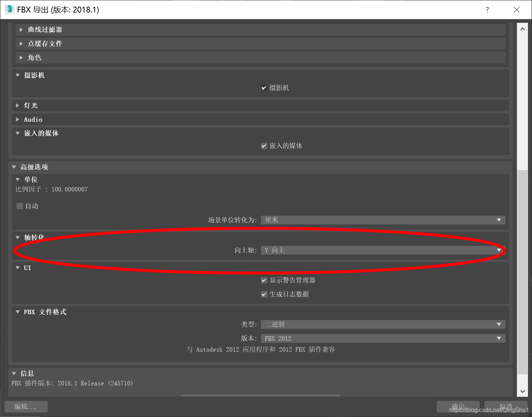Click the vertical scrollbar thumb
This screenshot has height=417, width=532.
[x=522, y=272]
